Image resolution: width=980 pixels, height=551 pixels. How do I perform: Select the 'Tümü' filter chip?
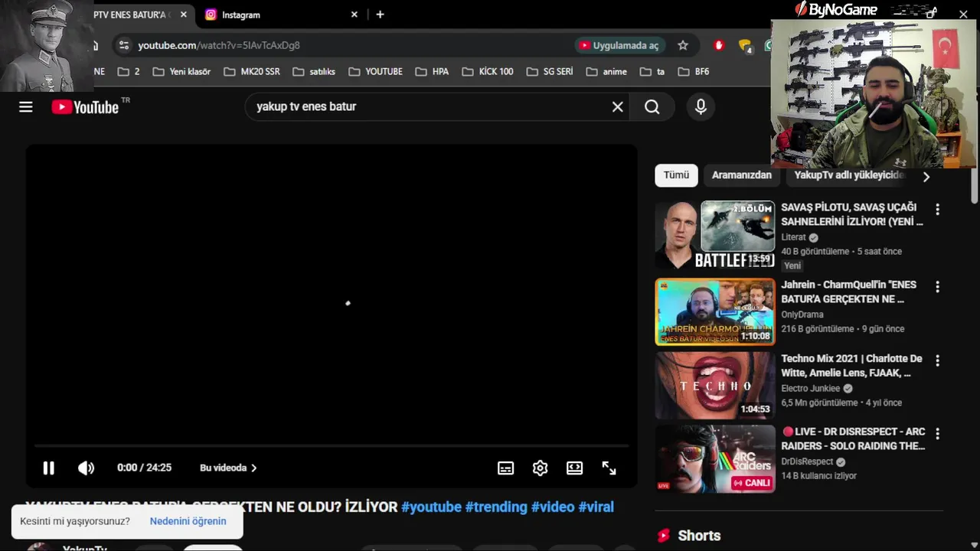pos(676,175)
